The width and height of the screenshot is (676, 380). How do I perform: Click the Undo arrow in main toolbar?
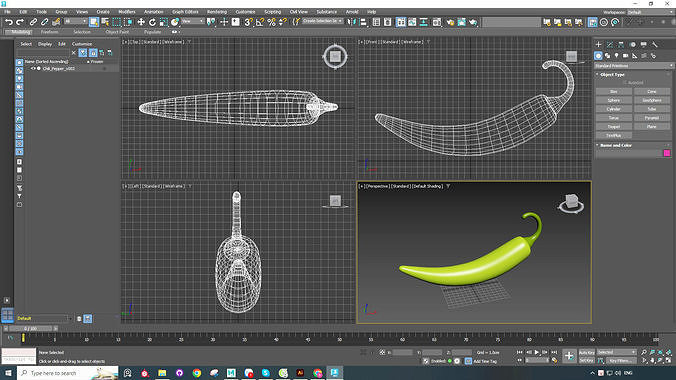pos(9,22)
